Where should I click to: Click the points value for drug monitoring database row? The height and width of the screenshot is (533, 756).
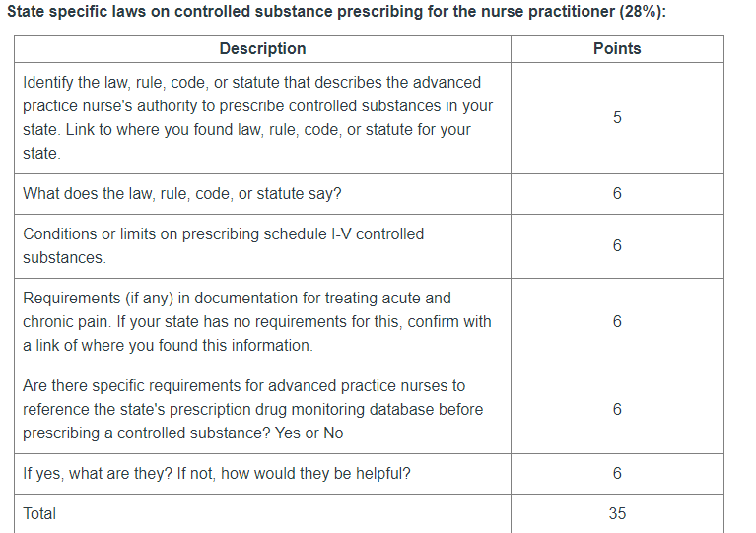point(617,409)
